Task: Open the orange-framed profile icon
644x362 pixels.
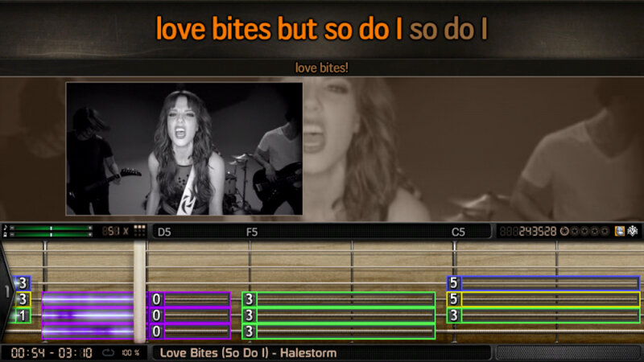Action: point(619,231)
